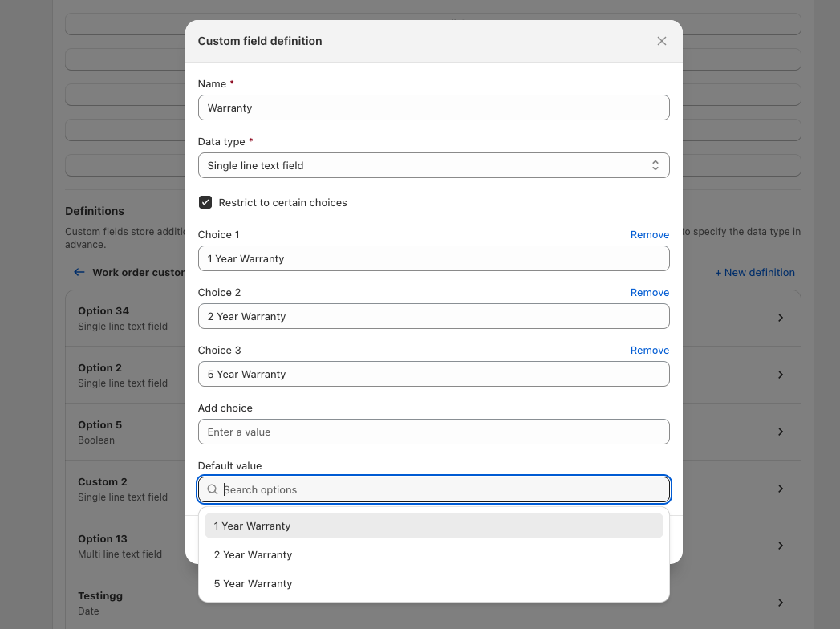This screenshot has width=840, height=629.
Task: Click the Add choice input field
Action: (433, 432)
